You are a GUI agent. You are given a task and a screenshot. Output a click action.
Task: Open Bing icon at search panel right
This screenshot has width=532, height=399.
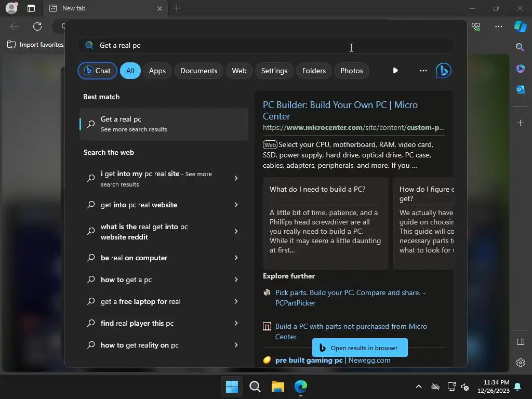pyautogui.click(x=444, y=71)
